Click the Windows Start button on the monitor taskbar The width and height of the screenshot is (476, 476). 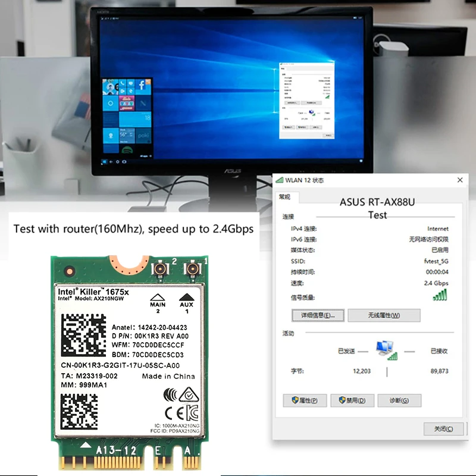(105, 162)
